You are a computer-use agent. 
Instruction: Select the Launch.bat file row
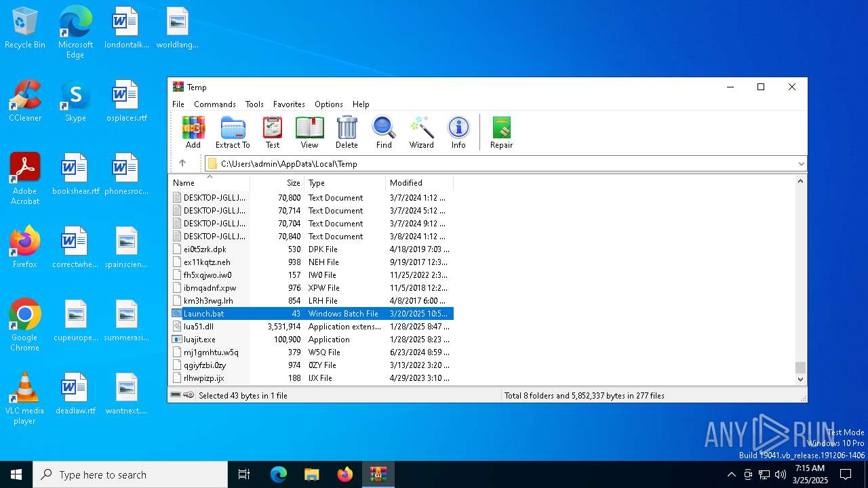pyautogui.click(x=311, y=314)
